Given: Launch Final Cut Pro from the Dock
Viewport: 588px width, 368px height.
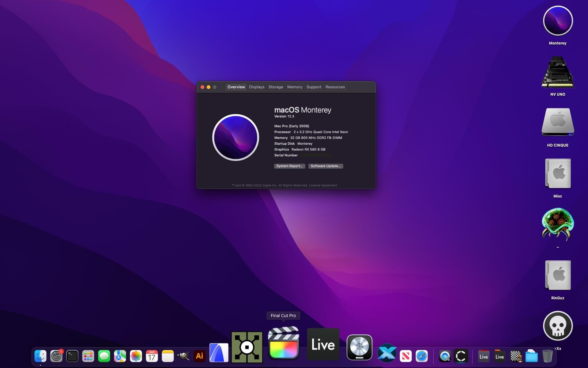Looking at the screenshot, I should 284,343.
